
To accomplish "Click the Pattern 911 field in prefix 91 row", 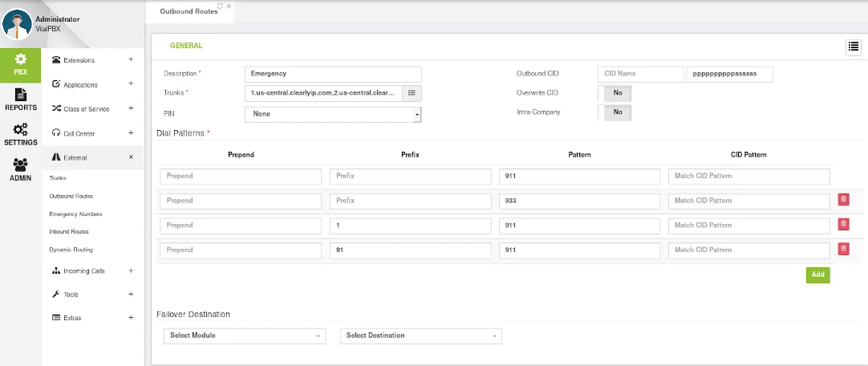I will coord(579,250).
